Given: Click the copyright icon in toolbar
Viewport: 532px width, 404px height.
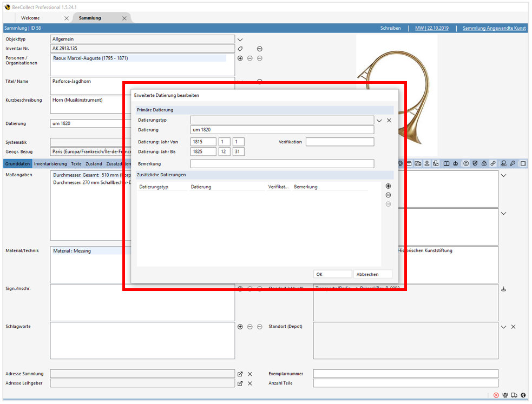Looking at the screenshot, I should coord(465,163).
